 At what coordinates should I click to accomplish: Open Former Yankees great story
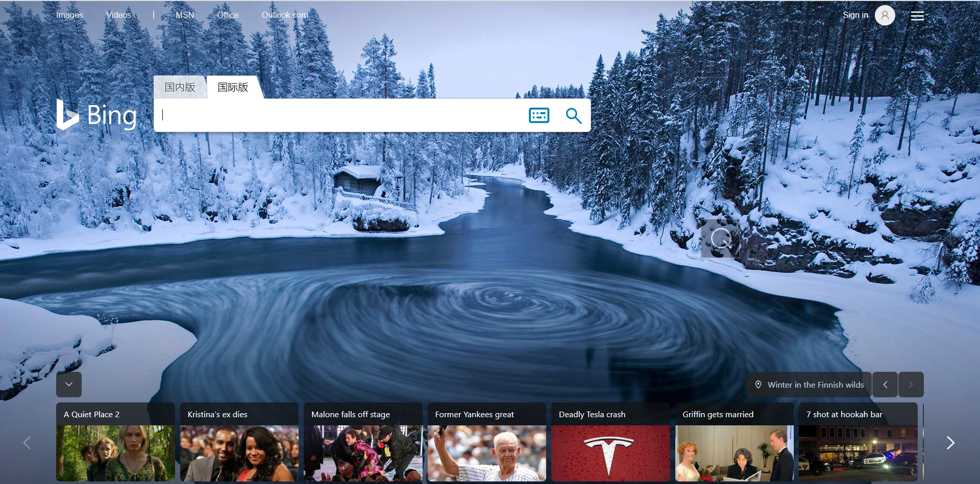click(x=487, y=442)
